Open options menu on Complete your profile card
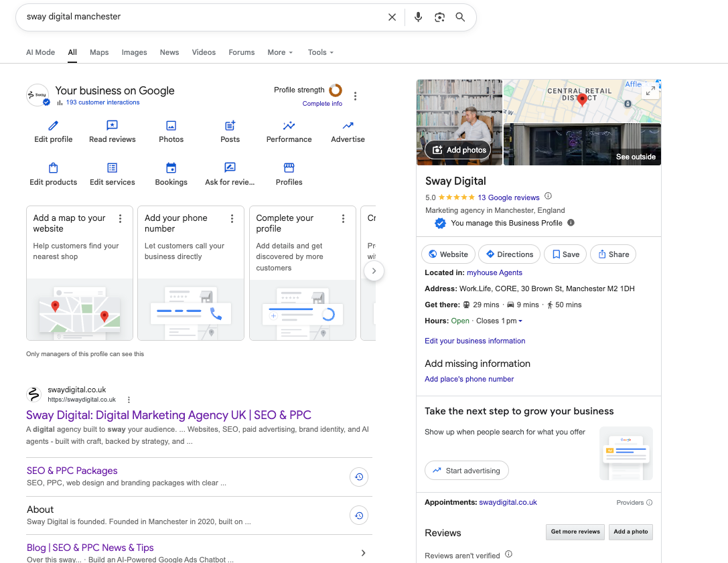 (x=343, y=219)
